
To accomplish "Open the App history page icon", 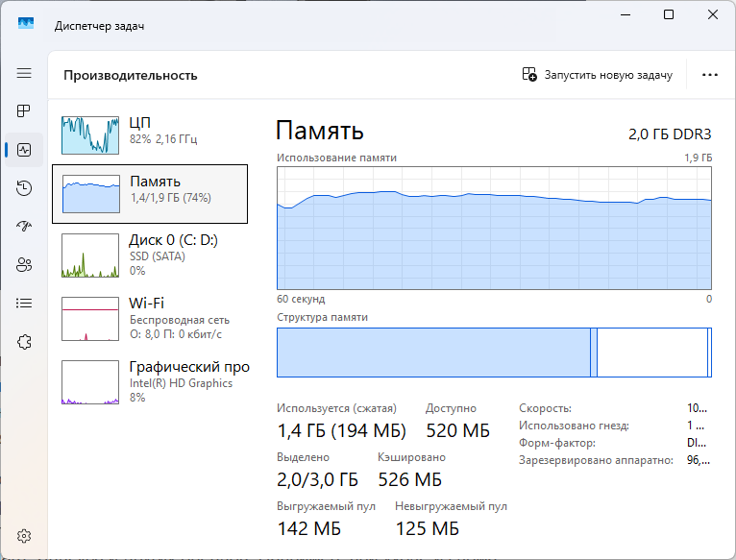I will click(24, 188).
